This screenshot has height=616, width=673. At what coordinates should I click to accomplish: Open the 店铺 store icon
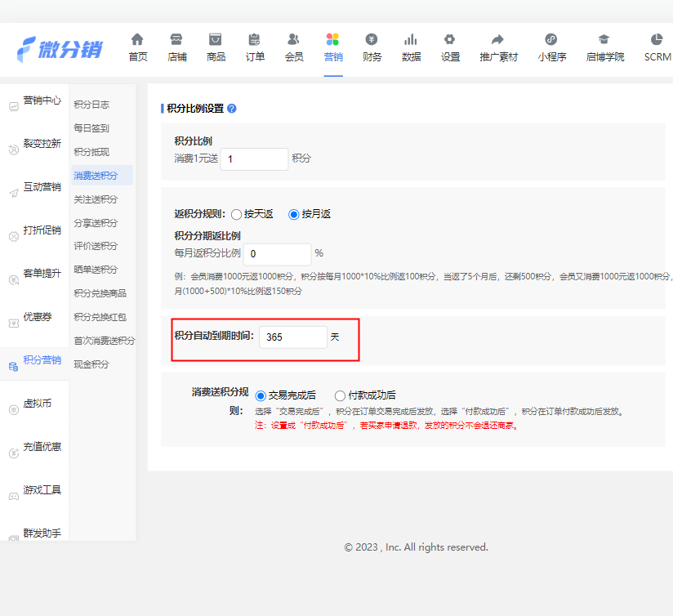[176, 39]
